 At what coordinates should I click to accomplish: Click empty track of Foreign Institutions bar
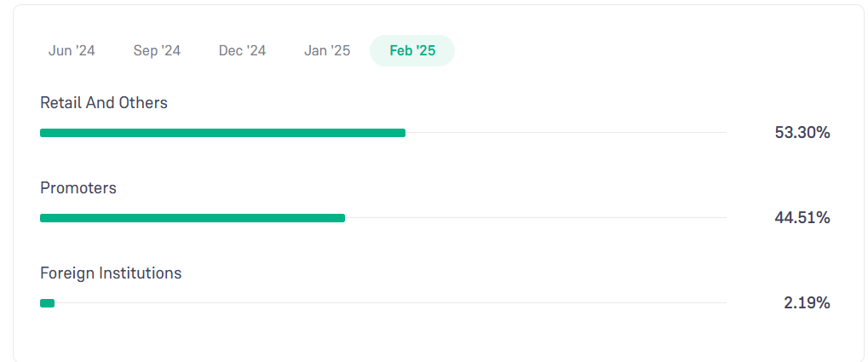[x=390, y=303]
